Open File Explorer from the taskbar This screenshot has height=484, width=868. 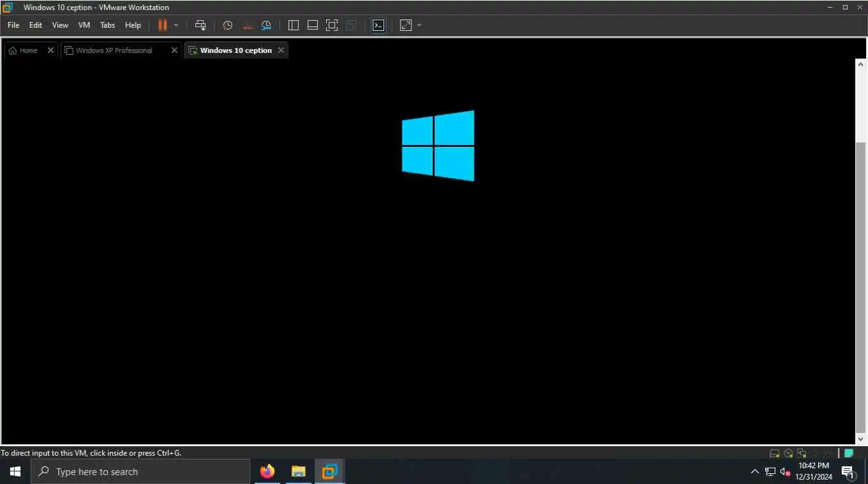pos(298,471)
